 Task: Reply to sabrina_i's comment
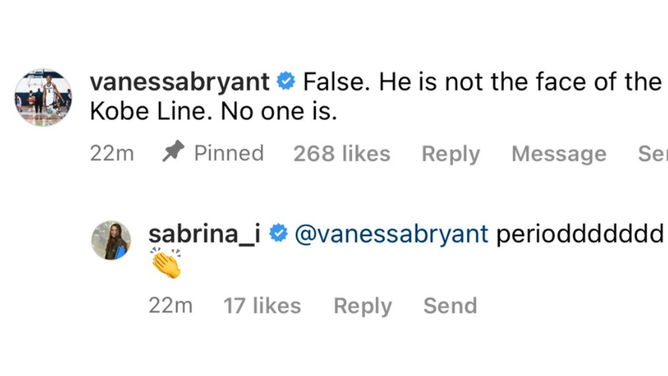[x=363, y=307]
